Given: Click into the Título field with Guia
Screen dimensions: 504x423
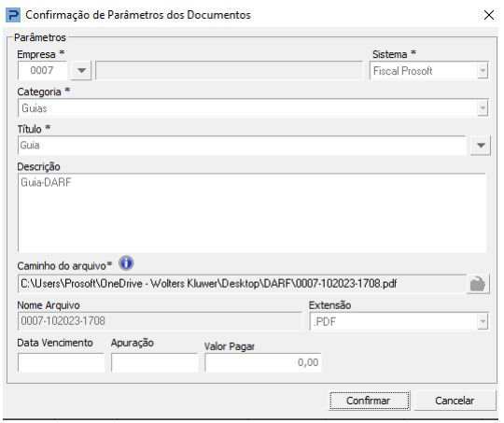Looking at the screenshot, I should click(x=242, y=146).
